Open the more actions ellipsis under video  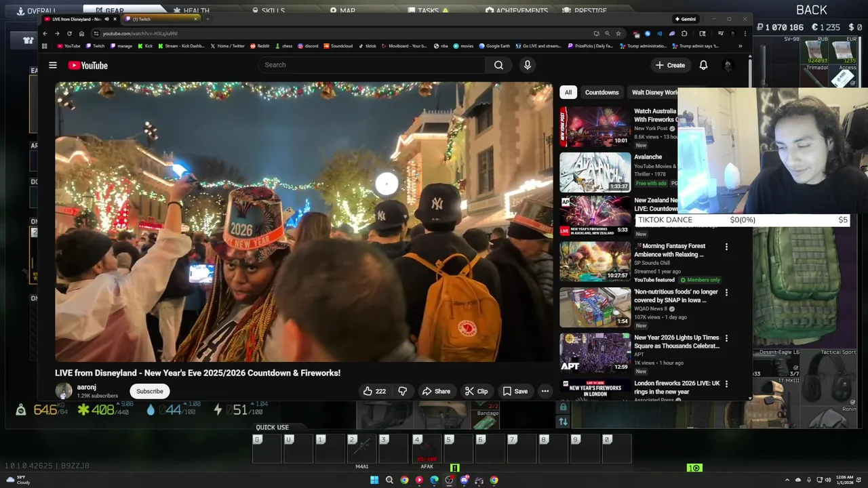(x=545, y=391)
